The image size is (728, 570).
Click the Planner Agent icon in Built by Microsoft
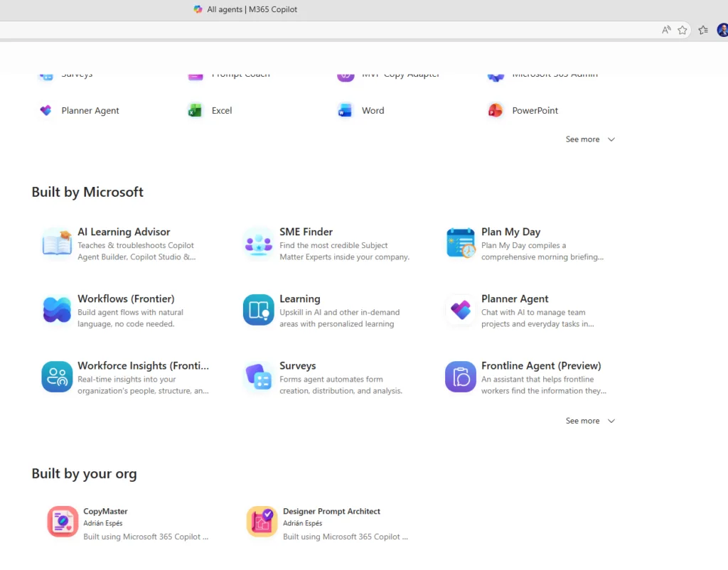pos(461,310)
